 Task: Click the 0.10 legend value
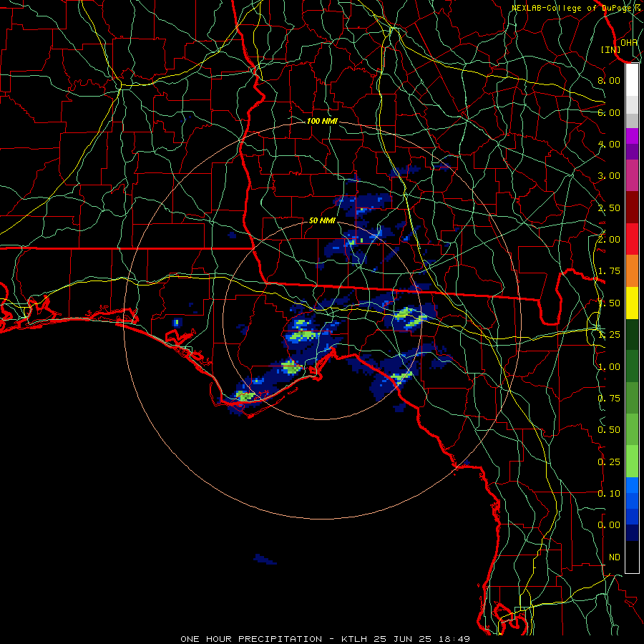pyautogui.click(x=609, y=493)
